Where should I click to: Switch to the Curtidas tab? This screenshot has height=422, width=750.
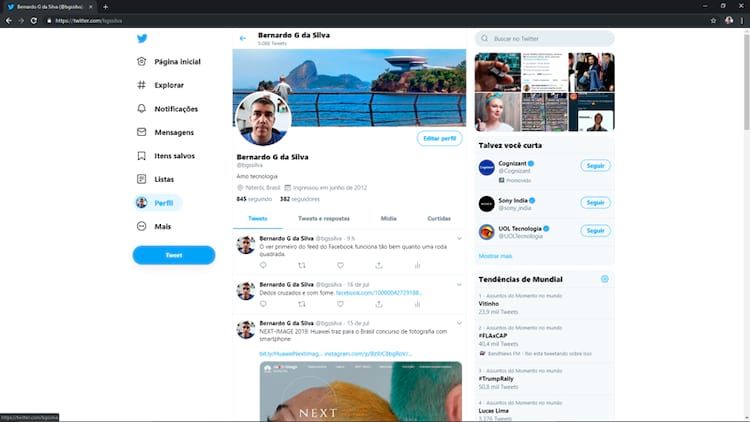coord(439,219)
